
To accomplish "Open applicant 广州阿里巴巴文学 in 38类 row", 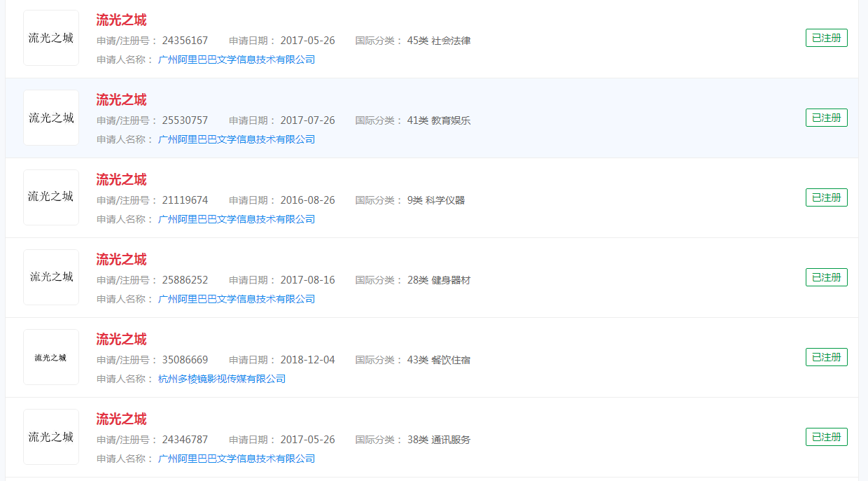I will 237,459.
